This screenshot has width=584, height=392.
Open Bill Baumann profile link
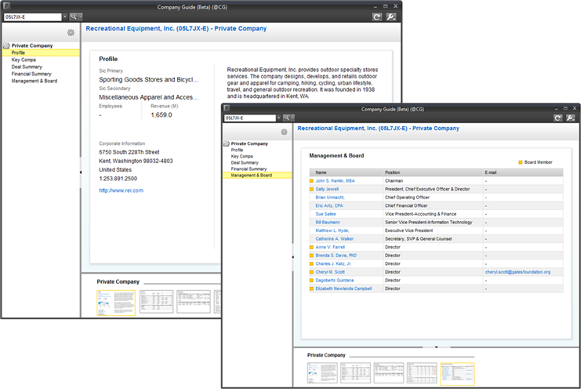[x=328, y=222]
